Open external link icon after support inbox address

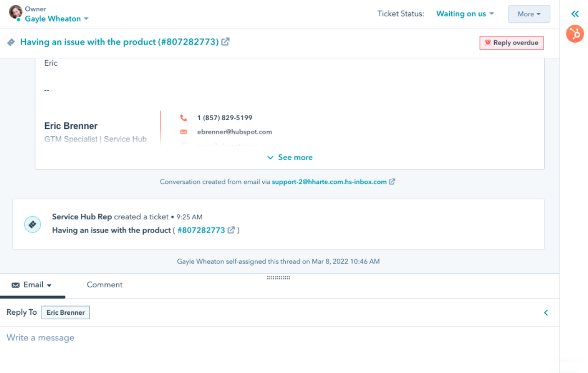[392, 182]
